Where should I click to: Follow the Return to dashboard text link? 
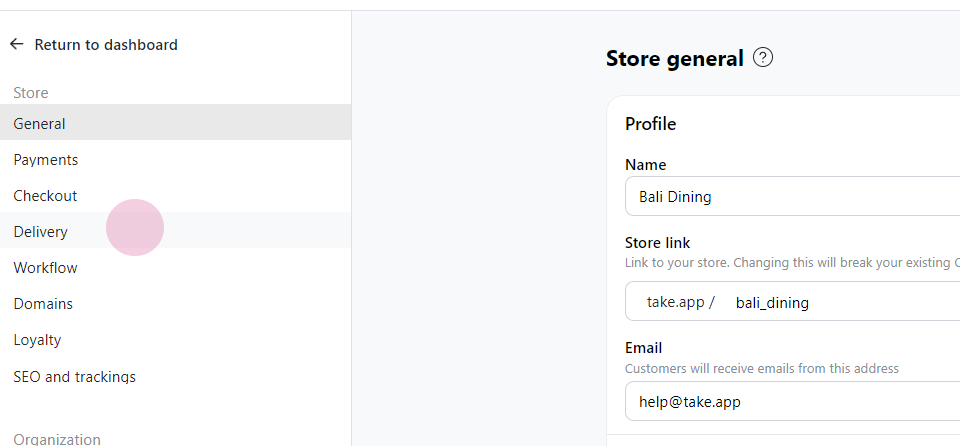(x=106, y=45)
